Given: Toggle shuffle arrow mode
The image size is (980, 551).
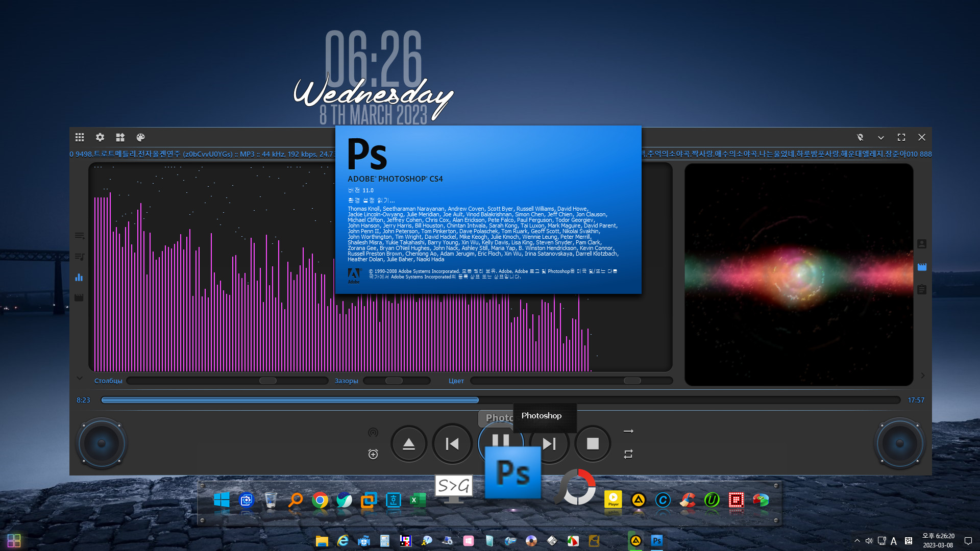Looking at the screenshot, I should tap(628, 431).
